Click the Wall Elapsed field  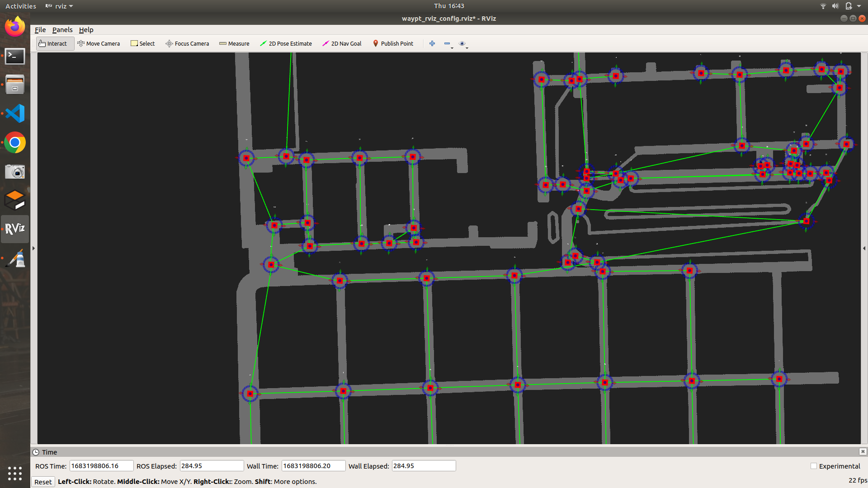pos(424,466)
